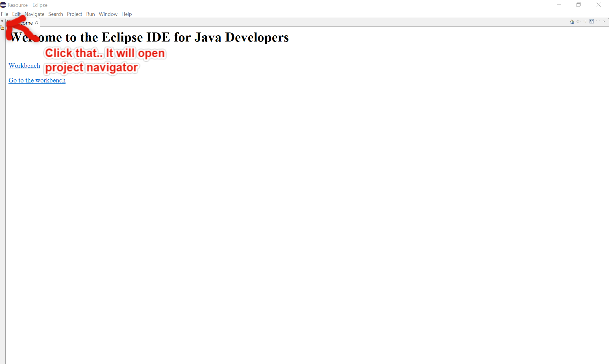
Task: Open the Run menu
Action: click(x=90, y=14)
